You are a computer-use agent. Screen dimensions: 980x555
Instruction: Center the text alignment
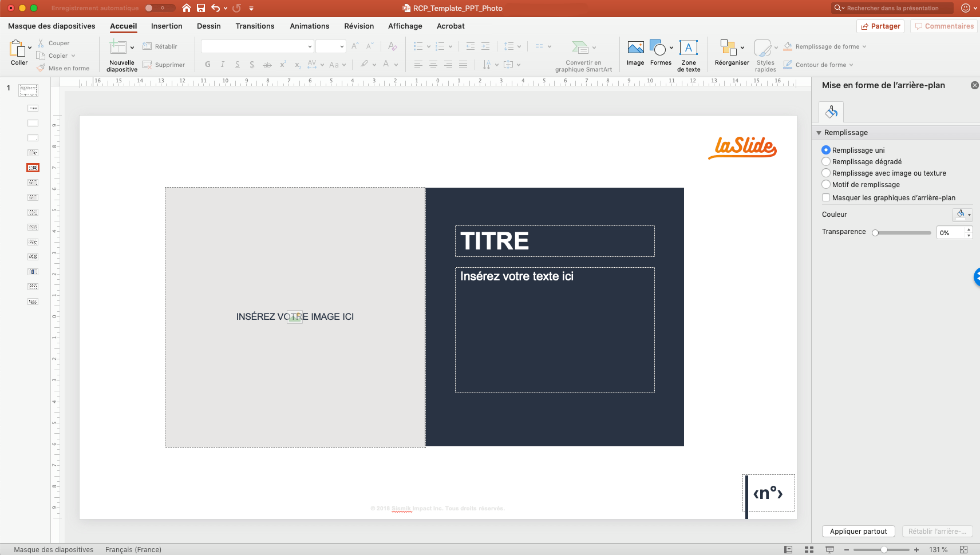[x=433, y=65]
